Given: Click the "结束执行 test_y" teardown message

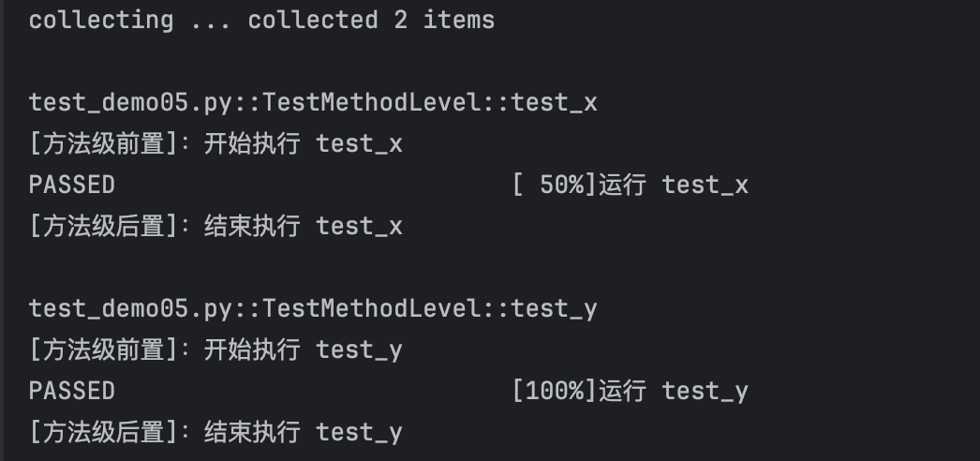Looking at the screenshot, I should tap(304, 432).
